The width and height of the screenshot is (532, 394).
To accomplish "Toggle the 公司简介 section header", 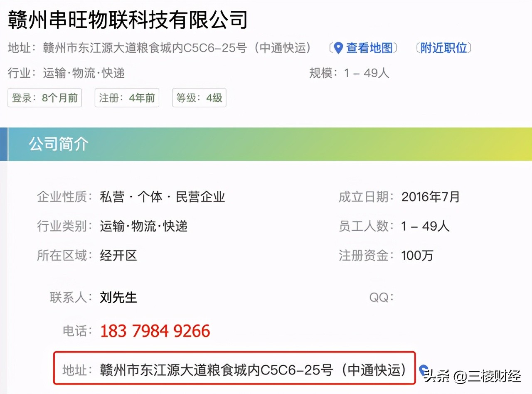I will 59,144.
